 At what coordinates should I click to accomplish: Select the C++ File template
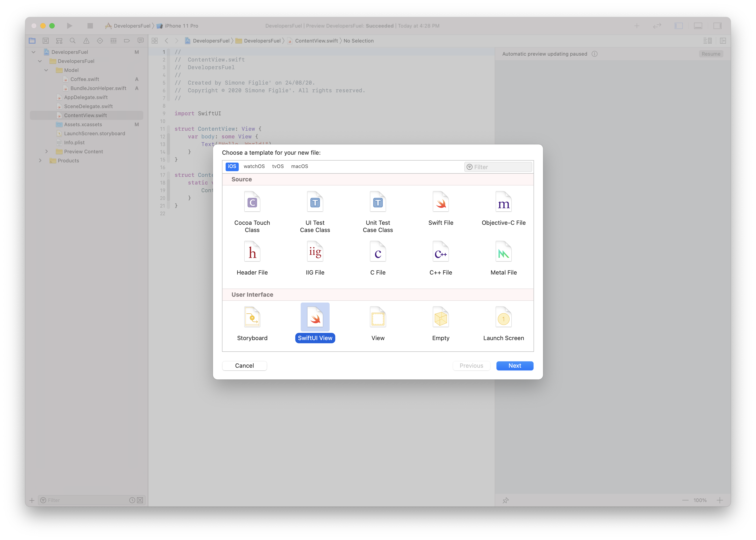pos(440,258)
